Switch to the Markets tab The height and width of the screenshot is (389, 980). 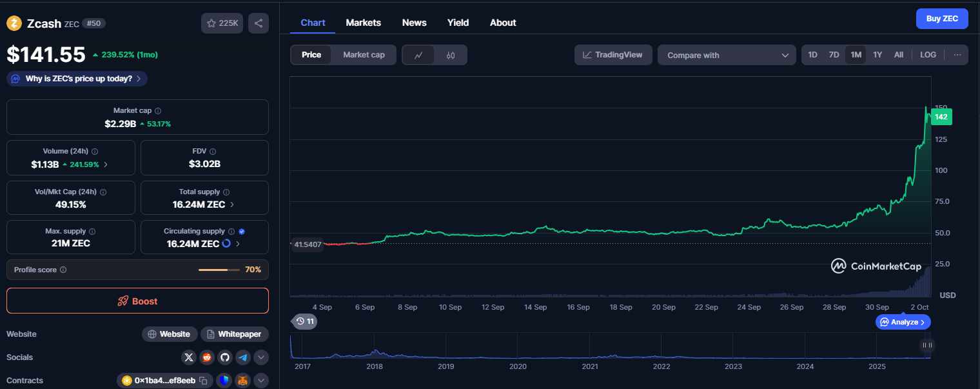click(x=364, y=23)
